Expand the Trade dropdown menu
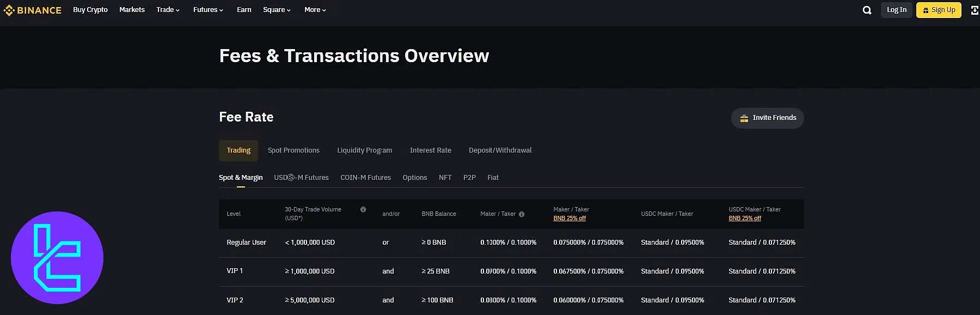 (168, 10)
